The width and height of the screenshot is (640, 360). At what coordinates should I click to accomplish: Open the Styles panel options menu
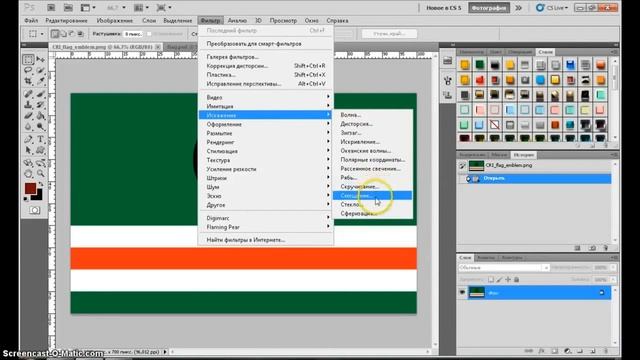point(613,52)
